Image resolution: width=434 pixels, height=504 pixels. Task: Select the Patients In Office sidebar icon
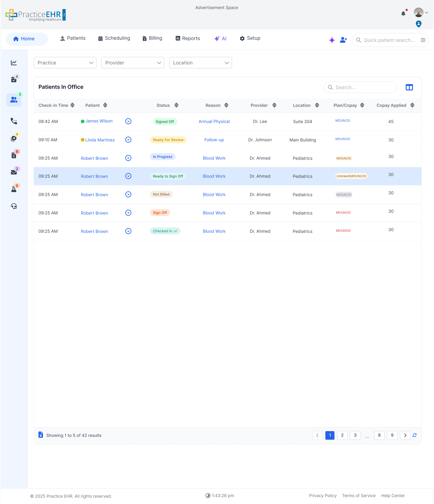14,99
